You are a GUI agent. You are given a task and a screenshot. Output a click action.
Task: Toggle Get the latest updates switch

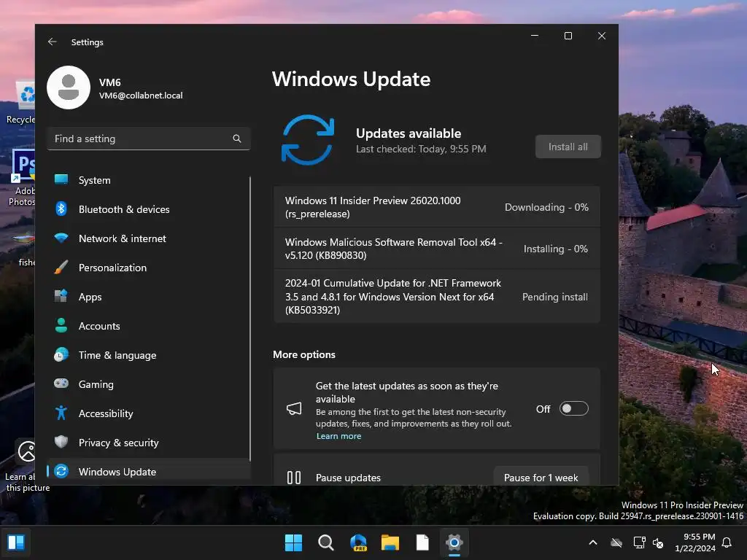tap(573, 408)
